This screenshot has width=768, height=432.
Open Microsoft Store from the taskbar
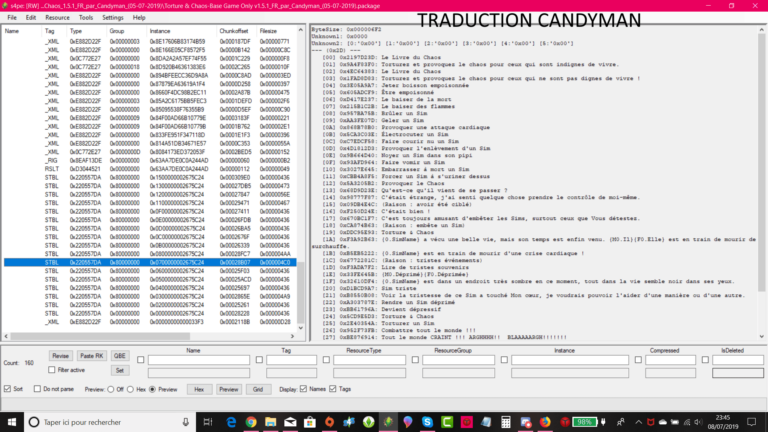(309, 422)
